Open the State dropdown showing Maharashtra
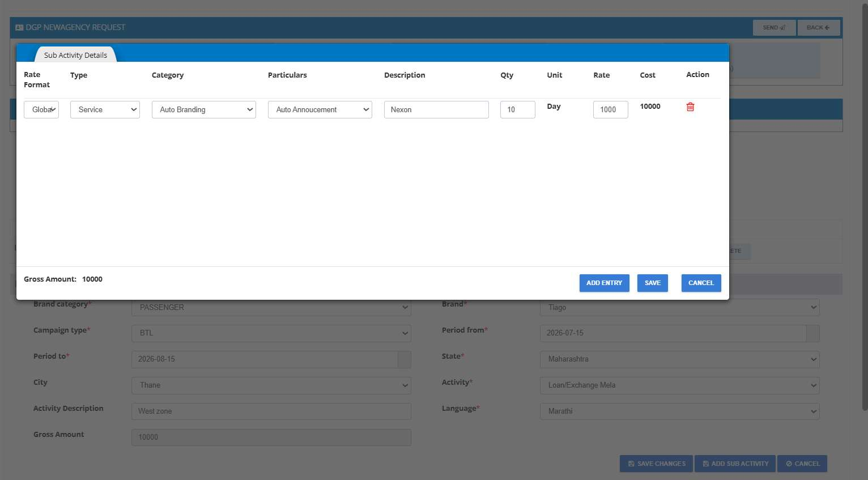The width and height of the screenshot is (868, 480). 680,359
